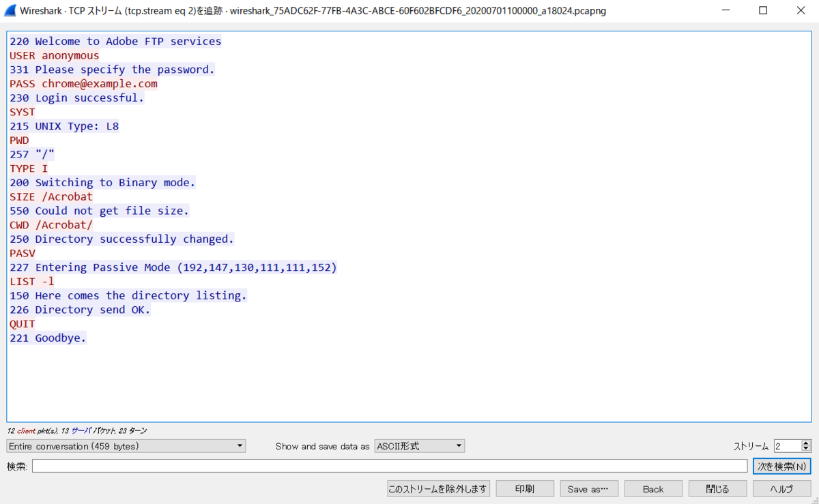
Task: Open the ASCII形式 format dropdown
Action: [420, 446]
